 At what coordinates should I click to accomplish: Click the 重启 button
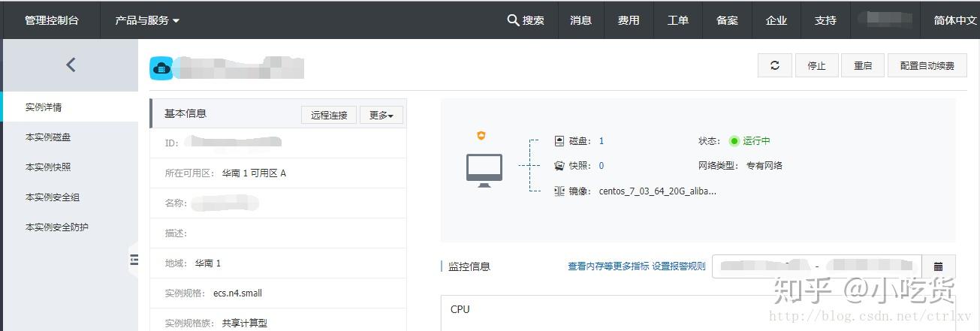(862, 65)
